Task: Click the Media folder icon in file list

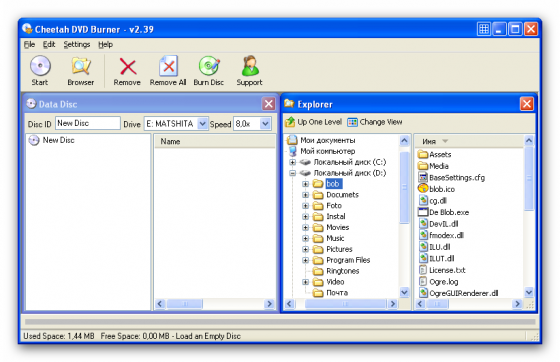Action: pos(423,166)
